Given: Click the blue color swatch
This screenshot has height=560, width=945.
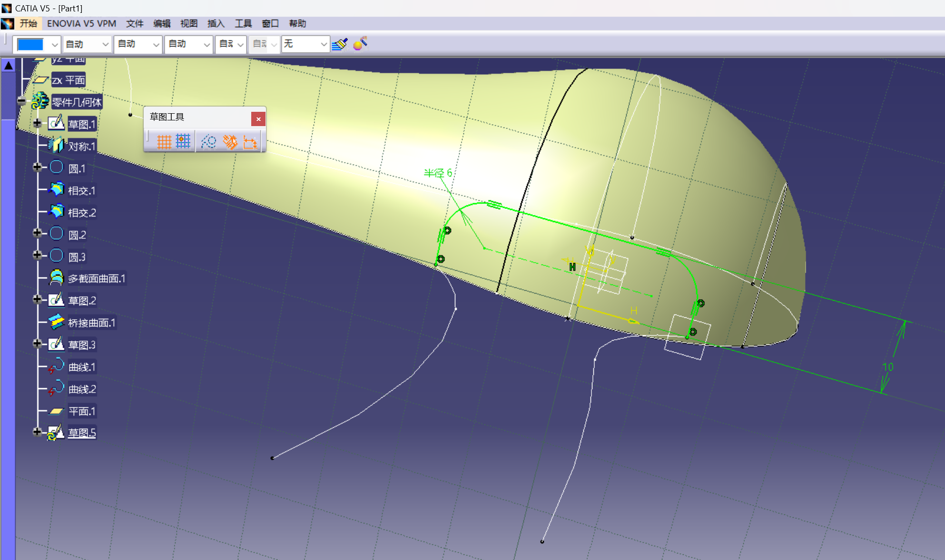Looking at the screenshot, I should 30,45.
